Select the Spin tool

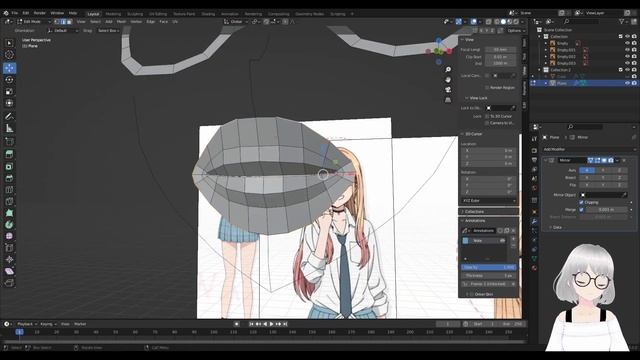[x=9, y=224]
